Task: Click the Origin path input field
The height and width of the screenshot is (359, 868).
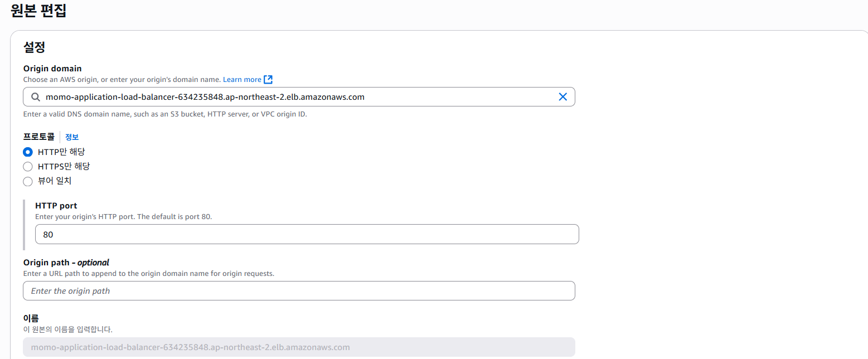Action: (x=299, y=291)
